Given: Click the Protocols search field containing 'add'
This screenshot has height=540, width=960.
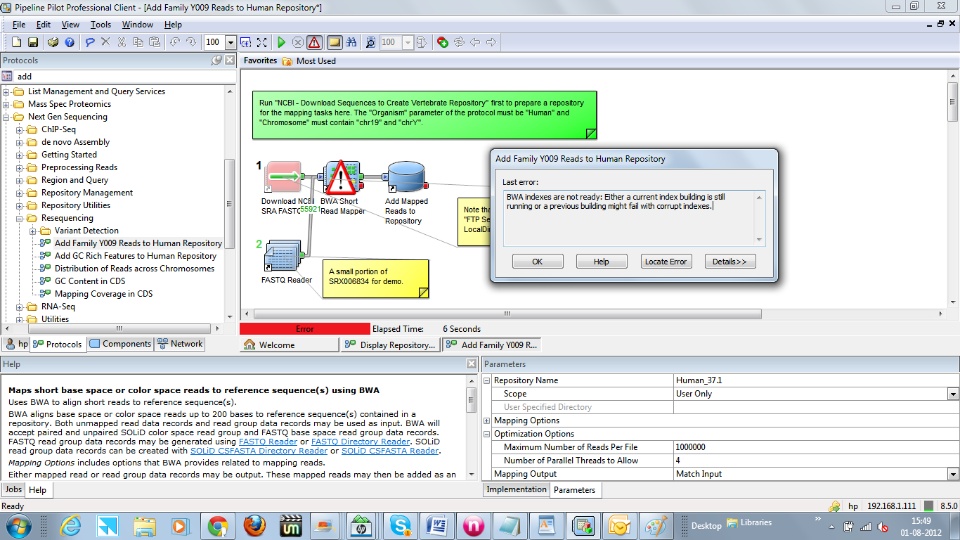Looking at the screenshot, I should pos(125,77).
